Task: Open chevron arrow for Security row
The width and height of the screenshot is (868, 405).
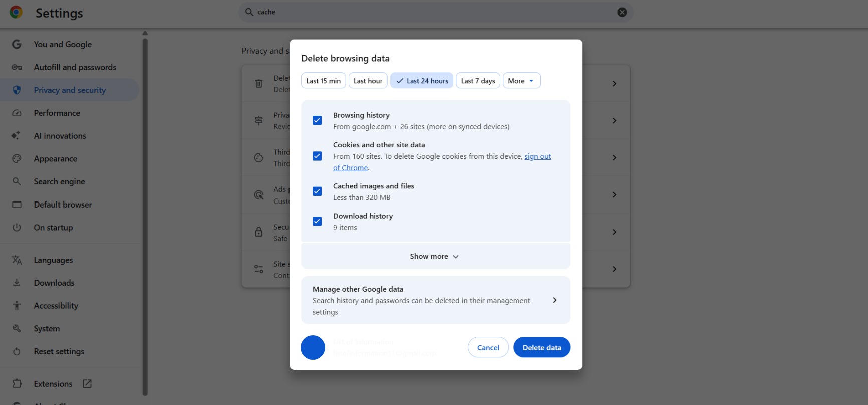Action: [614, 232]
